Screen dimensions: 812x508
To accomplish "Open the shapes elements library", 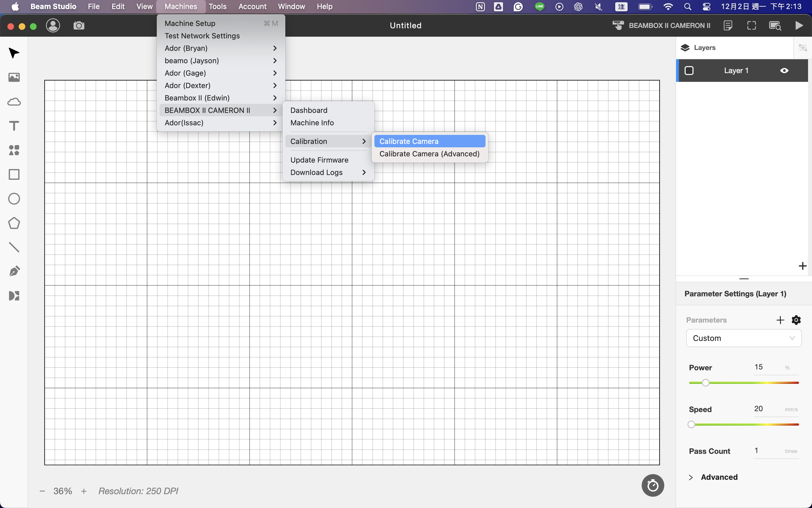I will (14, 150).
